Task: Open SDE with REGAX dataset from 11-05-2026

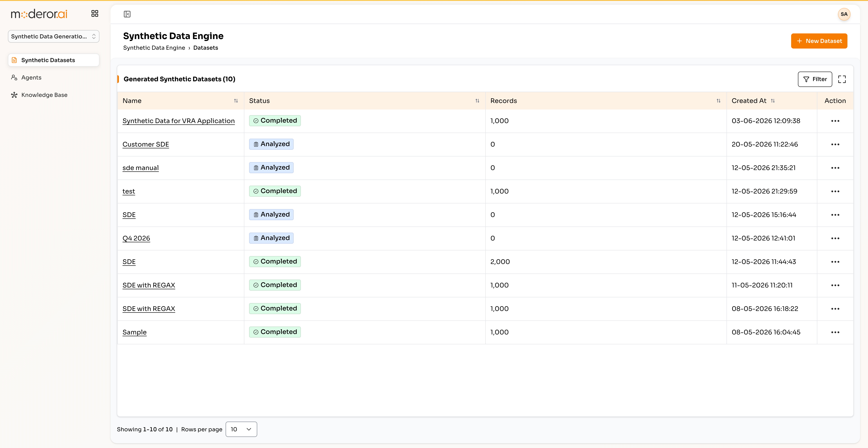Action: 149,285
